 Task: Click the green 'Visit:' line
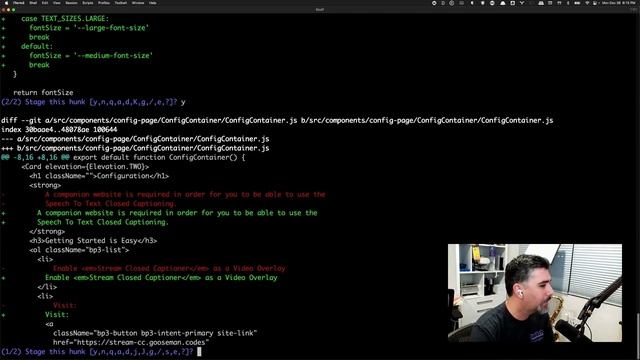coord(57,315)
